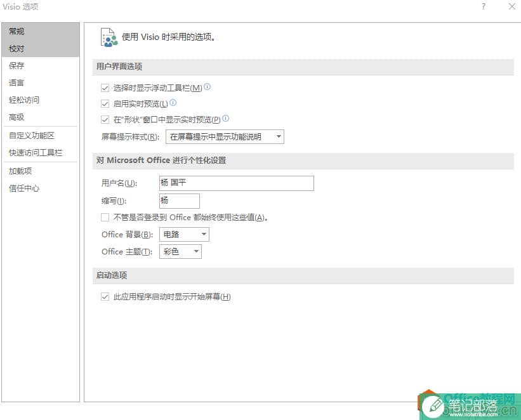Open the 常规 options category
The width and height of the screenshot is (521, 420).
coord(41,31)
